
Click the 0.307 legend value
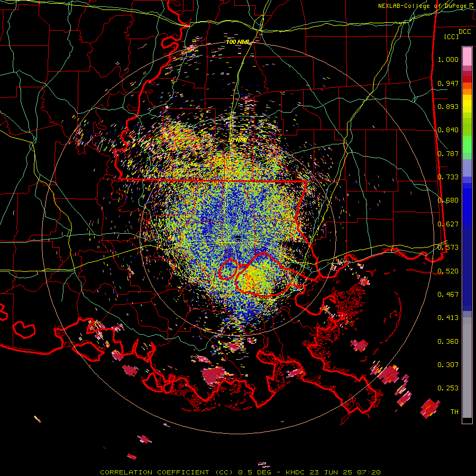point(448,365)
